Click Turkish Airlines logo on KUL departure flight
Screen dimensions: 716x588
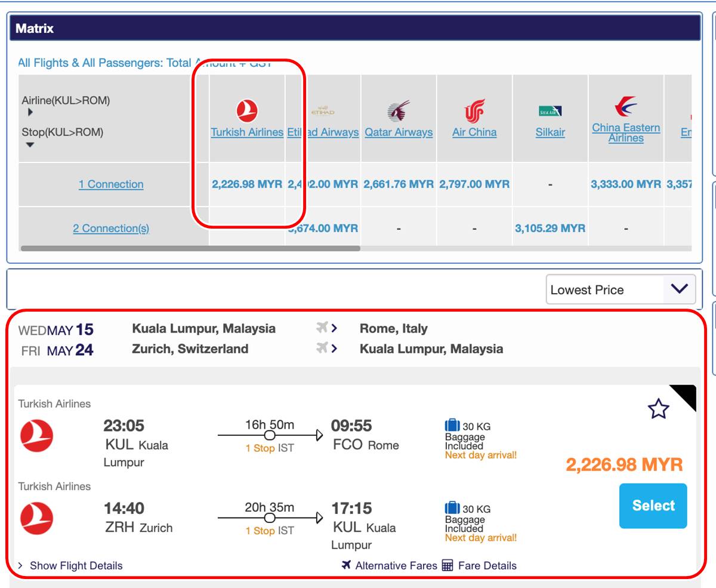36,436
